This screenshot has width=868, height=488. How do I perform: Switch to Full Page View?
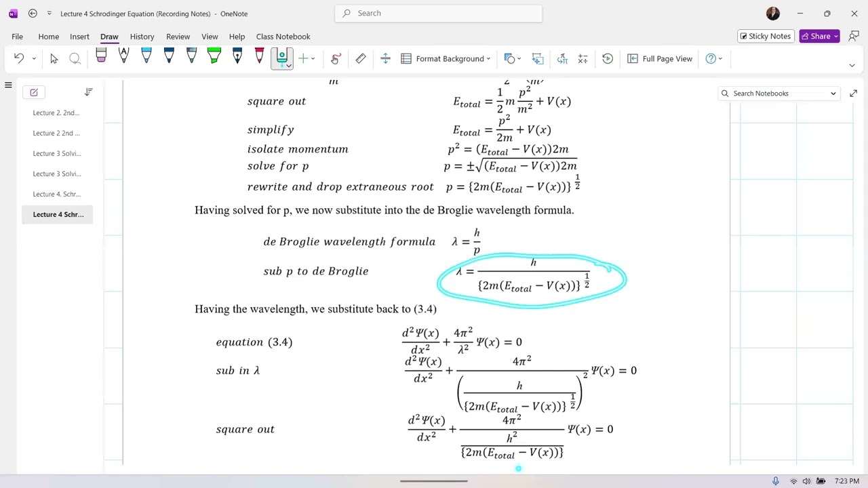[660, 59]
